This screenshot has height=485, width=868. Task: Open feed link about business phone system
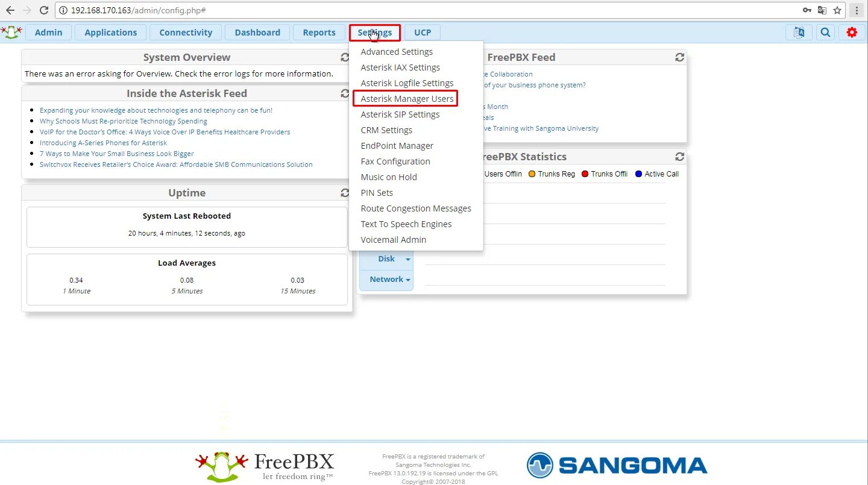pyautogui.click(x=535, y=85)
